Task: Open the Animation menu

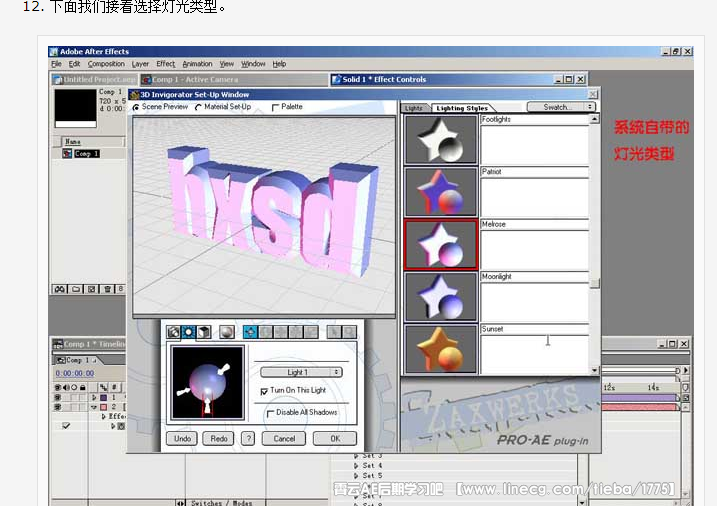Action: point(197,64)
